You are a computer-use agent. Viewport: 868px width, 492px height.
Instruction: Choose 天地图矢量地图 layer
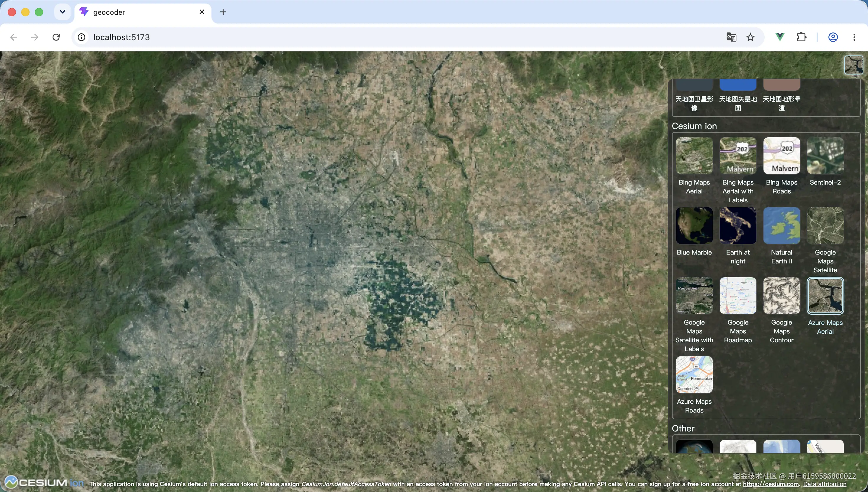coord(738,85)
